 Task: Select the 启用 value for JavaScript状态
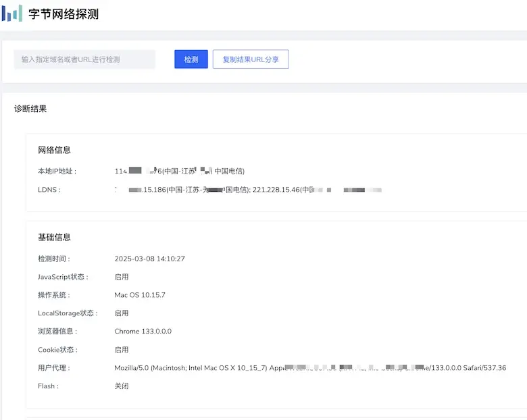coord(122,277)
